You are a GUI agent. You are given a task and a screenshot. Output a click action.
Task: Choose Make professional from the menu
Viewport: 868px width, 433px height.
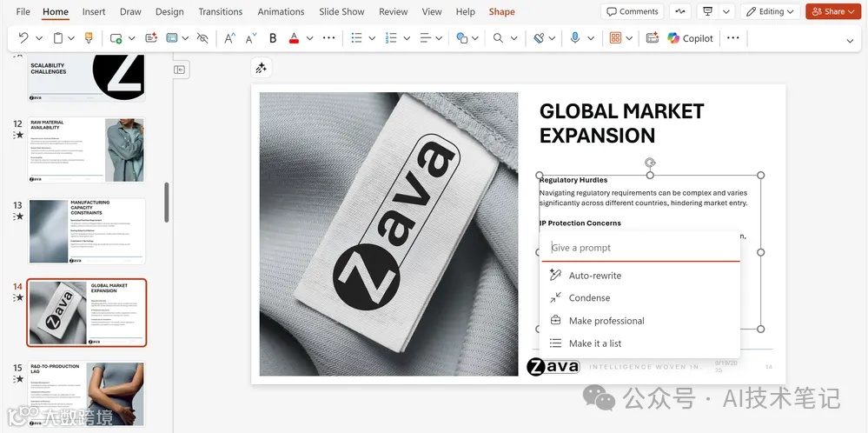coord(606,321)
